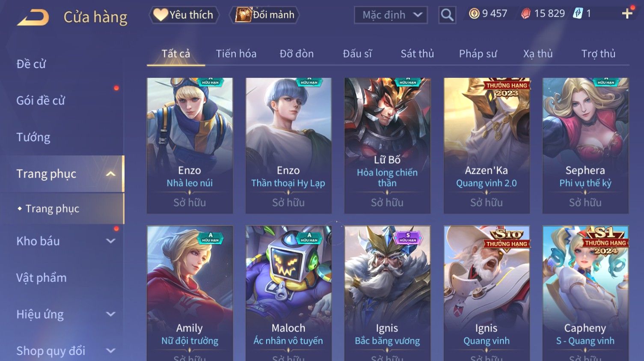Click the red ruby currency icon
Image resolution: width=644 pixels, height=361 pixels.
point(526,14)
